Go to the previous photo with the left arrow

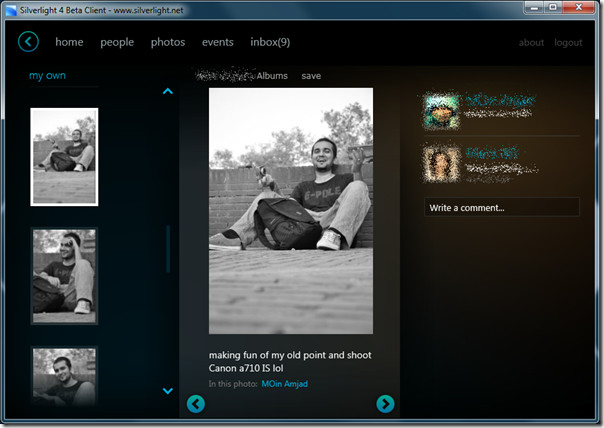click(x=196, y=404)
